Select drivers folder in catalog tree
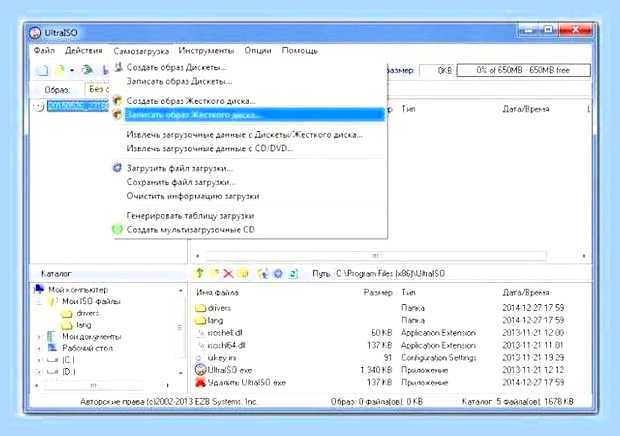Screen dimensions: 620x436 click(x=87, y=313)
